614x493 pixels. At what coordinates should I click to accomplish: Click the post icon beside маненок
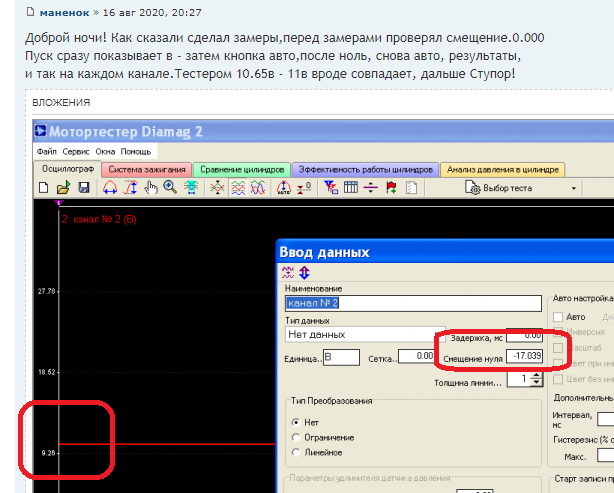[x=31, y=12]
